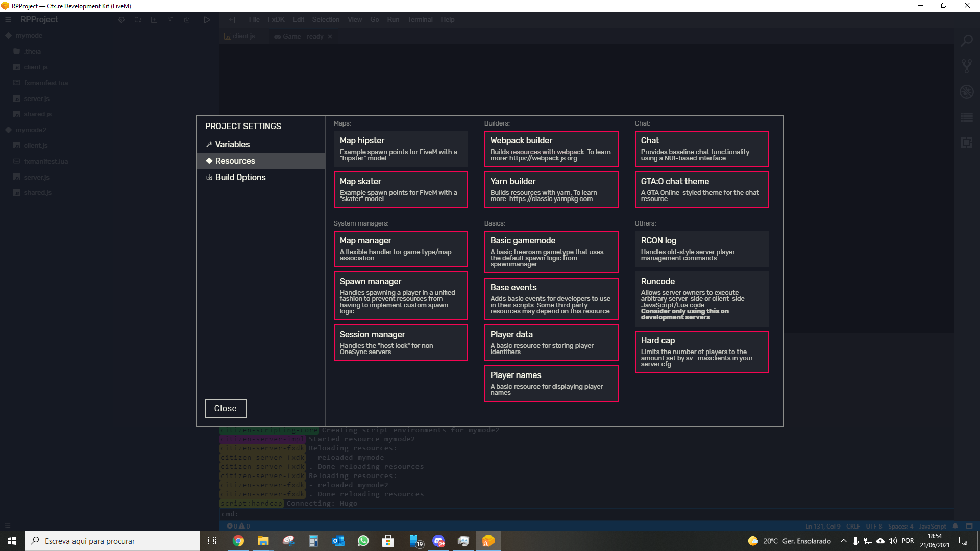Open project settings gear in the FxDK toolbar
Image resolution: width=980 pixels, height=551 pixels.
pos(121,20)
